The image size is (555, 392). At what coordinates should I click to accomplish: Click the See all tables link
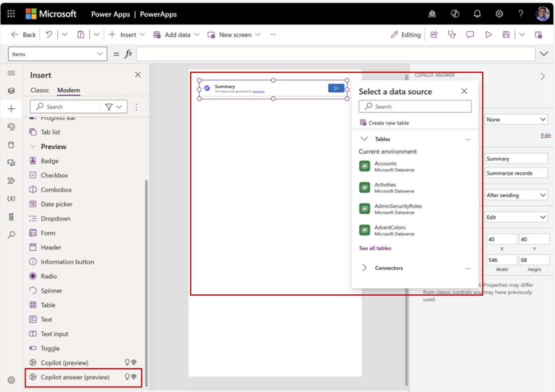tap(375, 248)
